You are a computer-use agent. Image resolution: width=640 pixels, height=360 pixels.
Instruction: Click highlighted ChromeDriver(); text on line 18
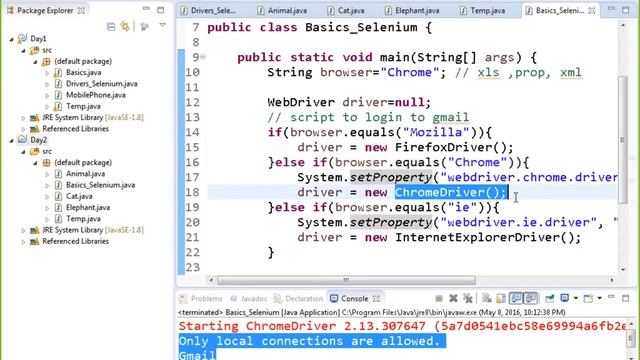(x=451, y=192)
